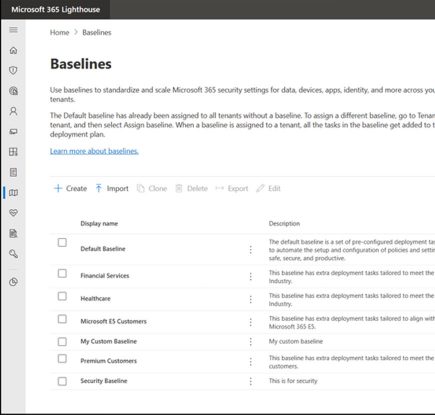Click the 'This is for security' description
Image resolution: width=435 pixels, height=415 pixels.
(293, 381)
